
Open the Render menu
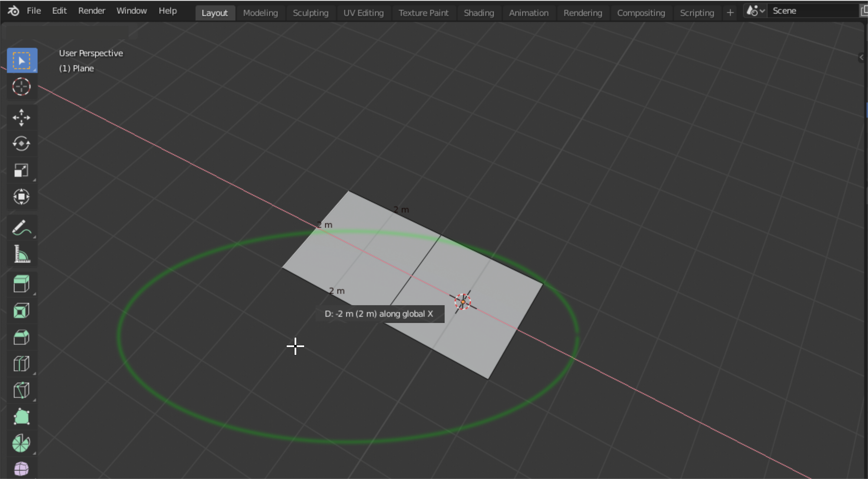click(92, 11)
